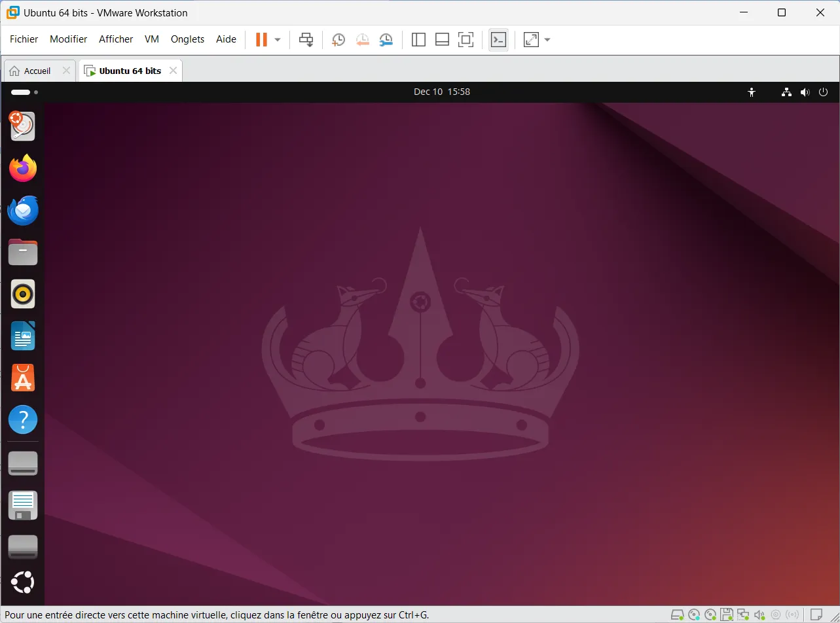The height and width of the screenshot is (623, 840).
Task: Toggle the thumbnail bar view
Action: [x=442, y=40]
